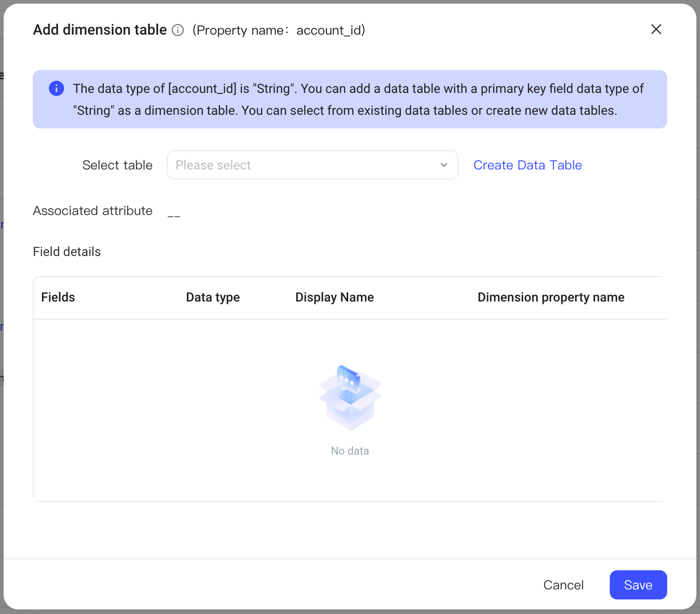The width and height of the screenshot is (700, 614).
Task: Click the Save button
Action: pyautogui.click(x=638, y=585)
